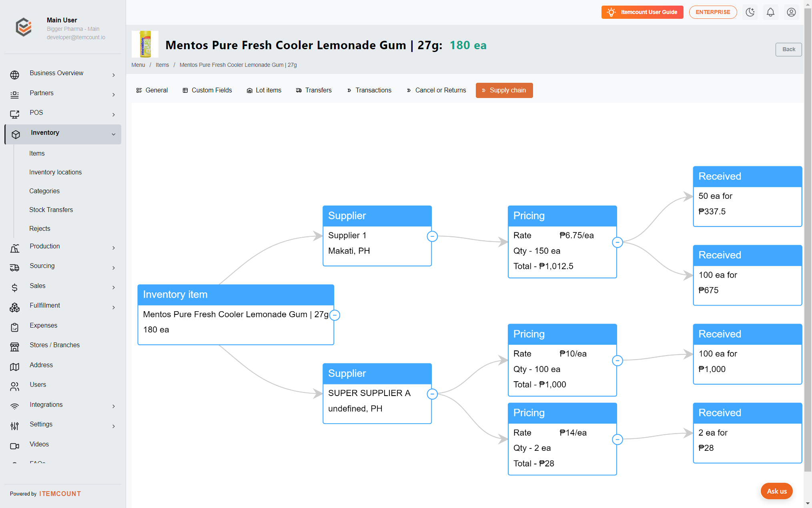
Task: Click the Stores / Branches shop icon
Action: (15, 347)
